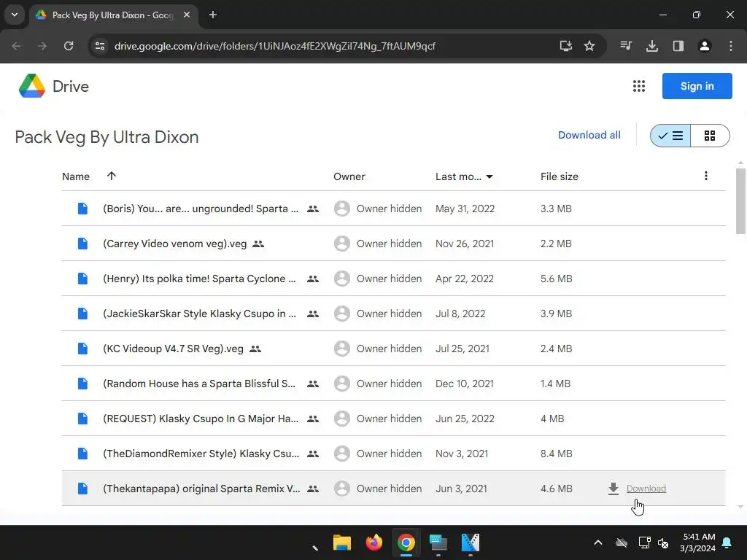Toggle the Chrome side panel
The image size is (747, 560).
coord(678,46)
